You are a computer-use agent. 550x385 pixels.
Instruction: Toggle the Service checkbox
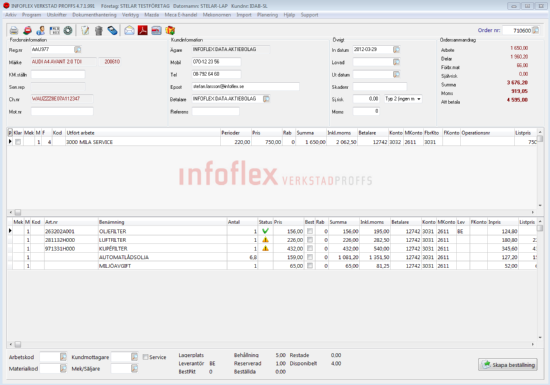click(x=145, y=357)
